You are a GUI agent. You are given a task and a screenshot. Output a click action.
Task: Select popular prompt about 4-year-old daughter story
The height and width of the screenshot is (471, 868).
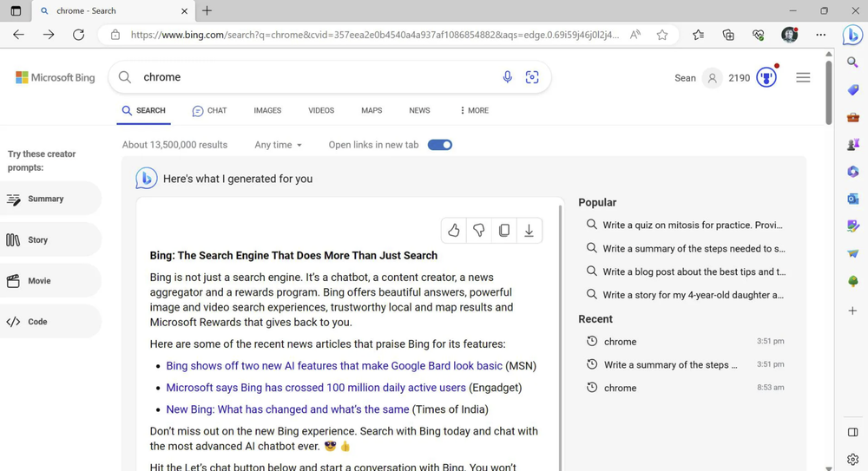coord(686,294)
